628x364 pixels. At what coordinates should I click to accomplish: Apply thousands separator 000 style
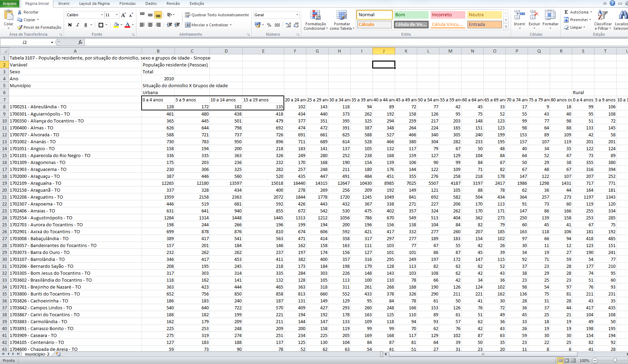click(277, 25)
